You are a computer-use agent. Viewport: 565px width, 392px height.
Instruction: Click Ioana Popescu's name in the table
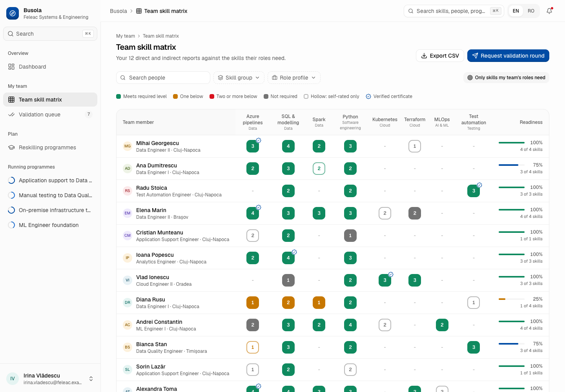click(x=155, y=255)
